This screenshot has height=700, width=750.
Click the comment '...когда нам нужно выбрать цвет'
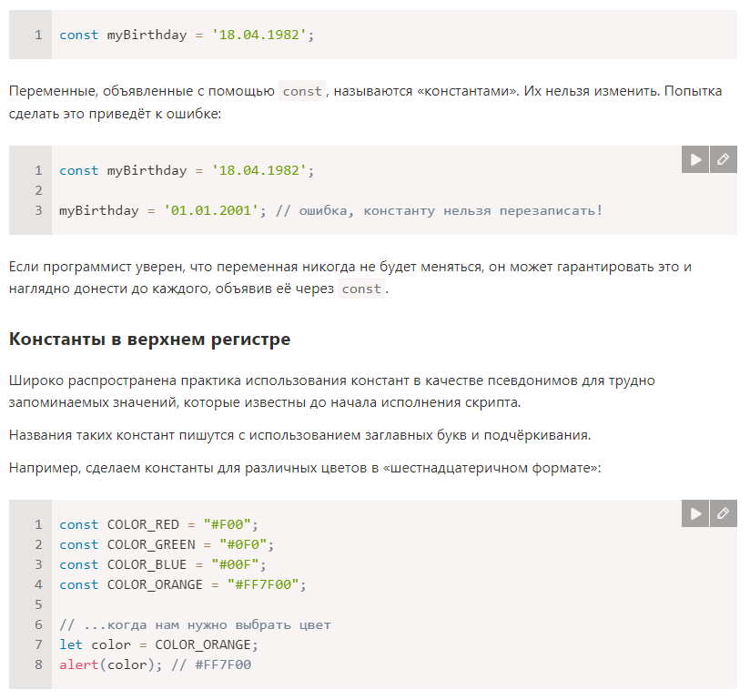click(195, 624)
